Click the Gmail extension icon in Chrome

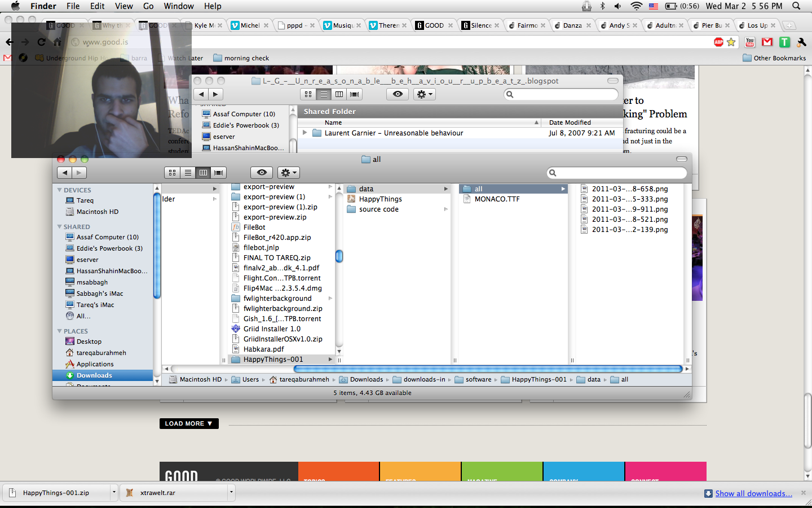(x=767, y=42)
